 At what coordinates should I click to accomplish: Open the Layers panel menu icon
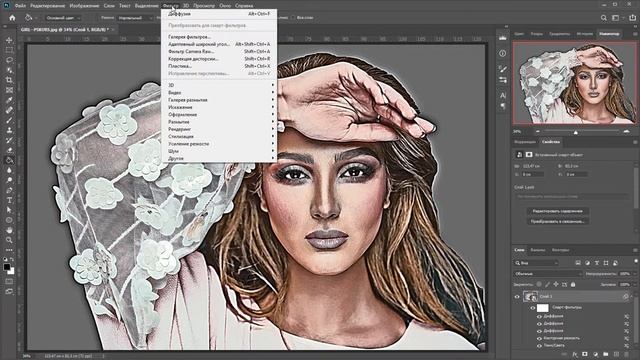click(x=635, y=250)
